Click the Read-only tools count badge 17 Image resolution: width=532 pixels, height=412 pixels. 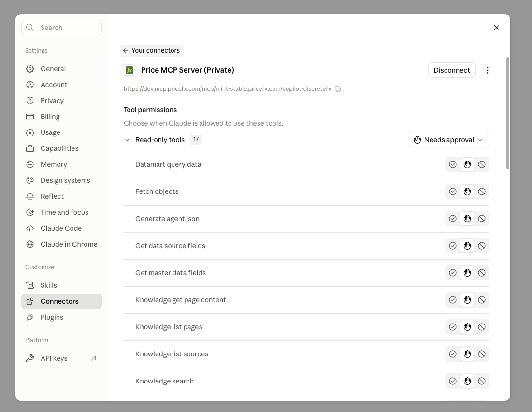point(196,140)
